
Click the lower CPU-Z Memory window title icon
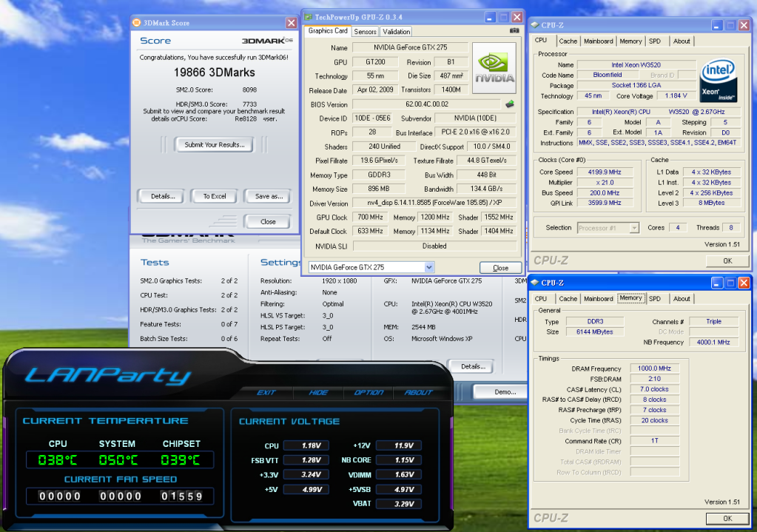coord(534,283)
